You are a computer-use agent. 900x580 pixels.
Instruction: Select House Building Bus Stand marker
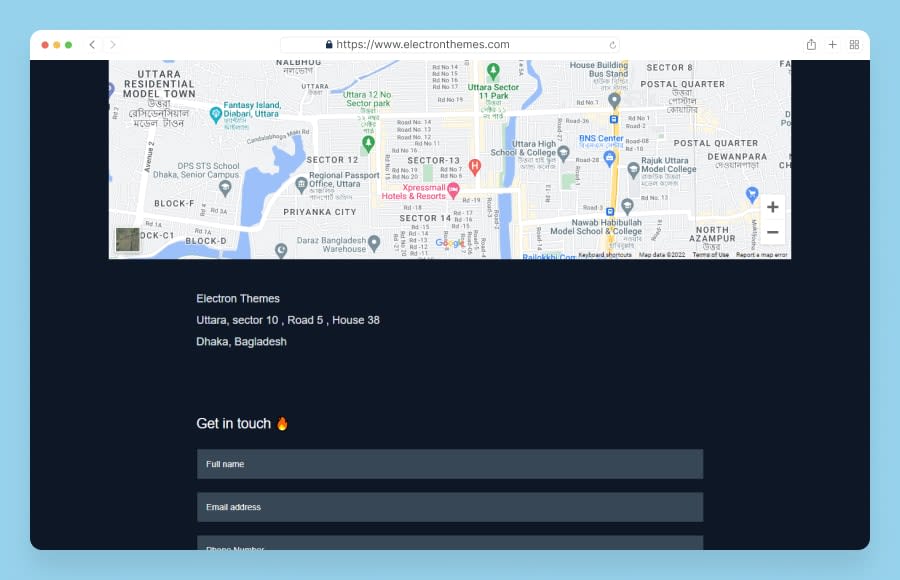(x=614, y=100)
